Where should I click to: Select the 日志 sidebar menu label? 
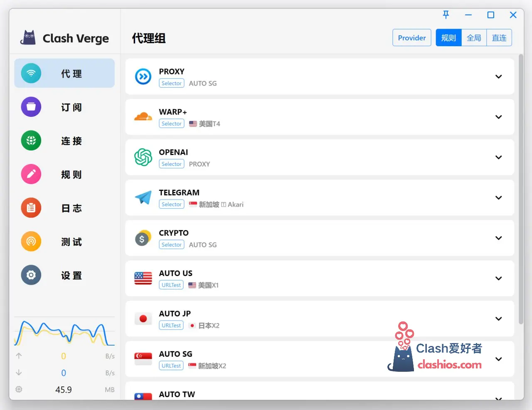tap(71, 208)
